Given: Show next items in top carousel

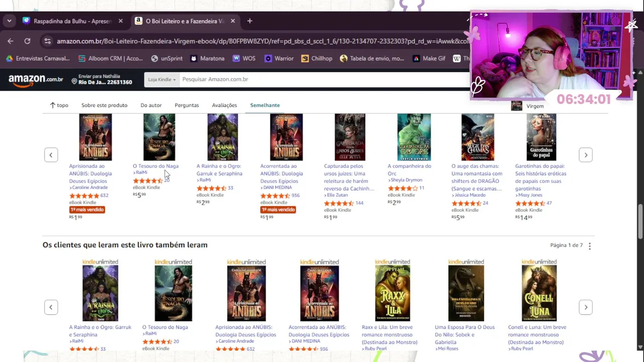Looking at the screenshot, I should click(586, 155).
